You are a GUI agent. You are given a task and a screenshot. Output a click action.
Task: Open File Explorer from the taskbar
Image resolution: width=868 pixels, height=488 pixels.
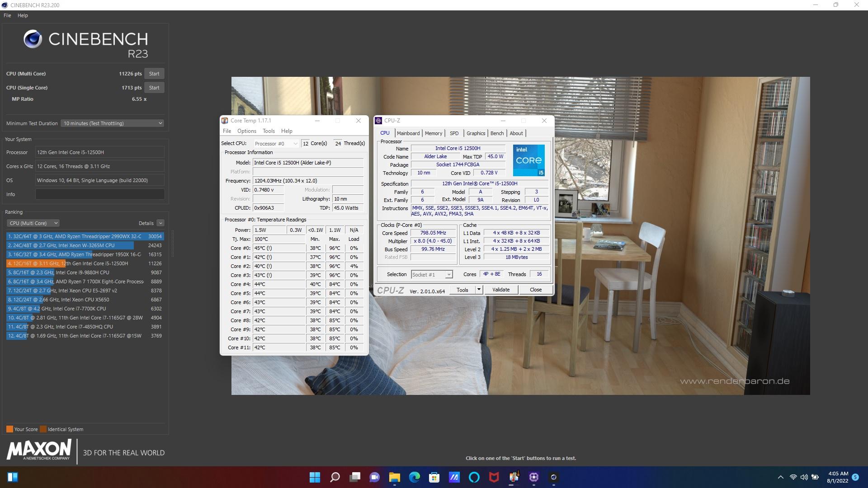pyautogui.click(x=395, y=477)
